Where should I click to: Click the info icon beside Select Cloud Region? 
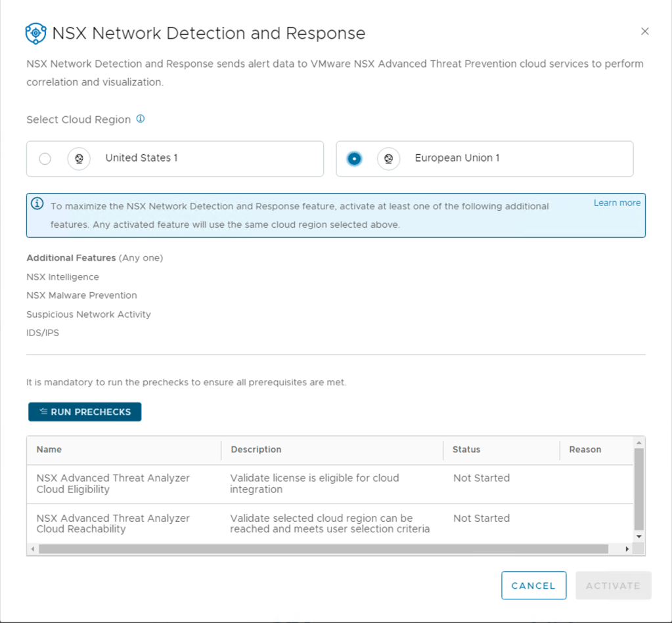pyautogui.click(x=140, y=119)
